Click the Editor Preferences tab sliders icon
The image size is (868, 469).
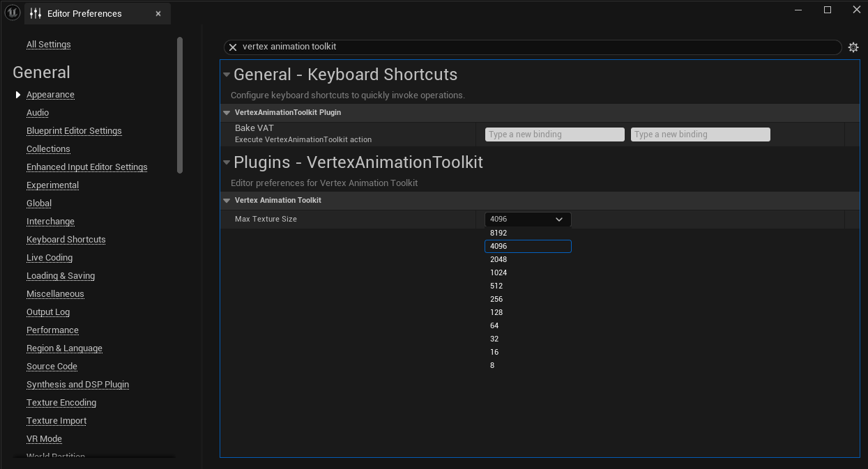pyautogui.click(x=36, y=13)
